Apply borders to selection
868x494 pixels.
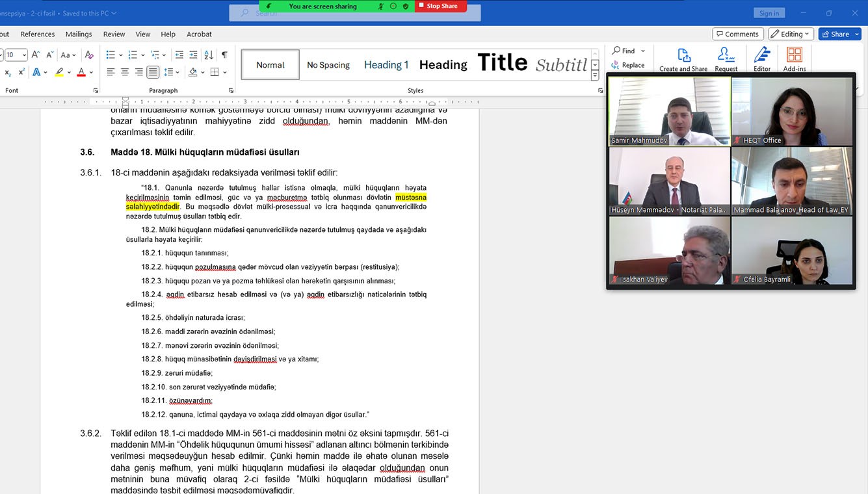tap(215, 72)
